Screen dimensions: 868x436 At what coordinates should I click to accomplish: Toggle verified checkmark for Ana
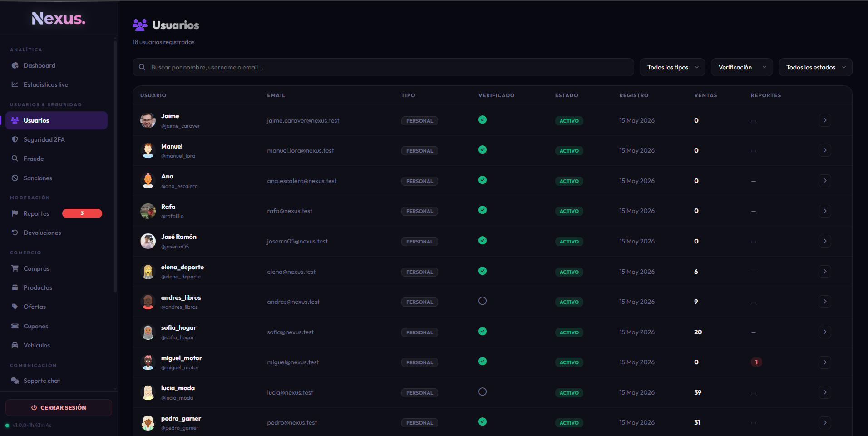point(483,180)
